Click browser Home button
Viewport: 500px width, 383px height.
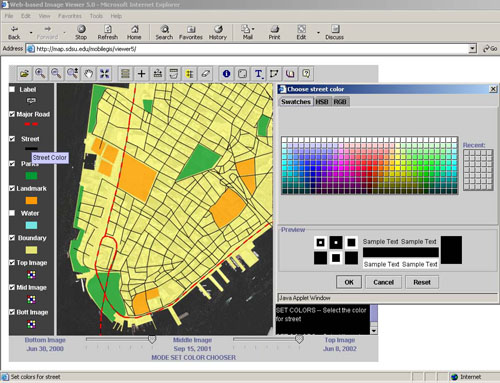pyautogui.click(x=134, y=33)
